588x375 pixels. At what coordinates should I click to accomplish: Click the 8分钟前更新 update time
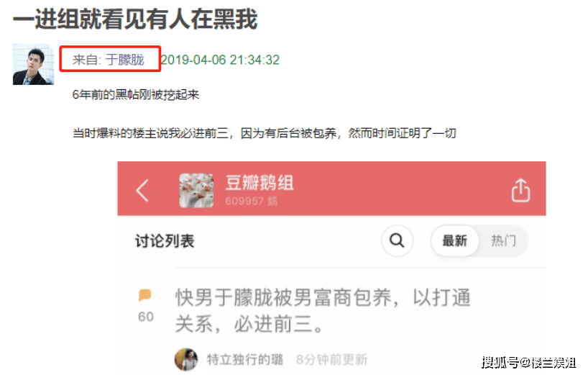pyautogui.click(x=331, y=360)
